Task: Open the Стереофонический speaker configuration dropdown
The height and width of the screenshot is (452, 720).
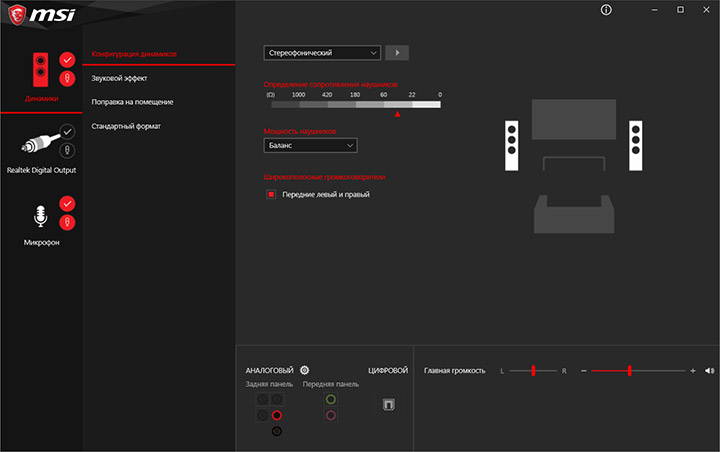Action: coord(322,53)
